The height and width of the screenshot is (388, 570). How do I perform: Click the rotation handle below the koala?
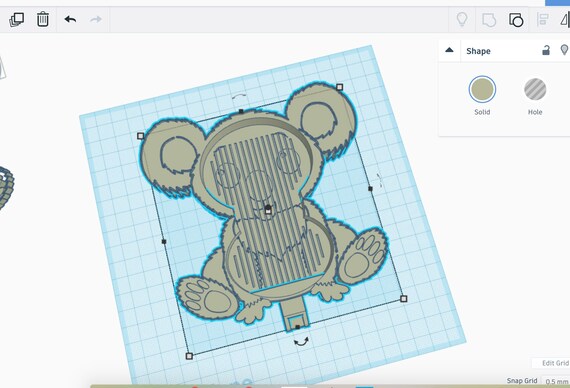301,342
